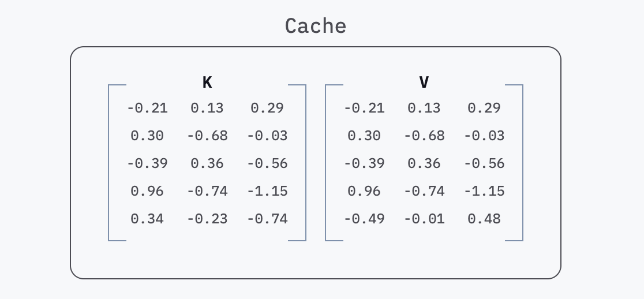Viewport: 644px width, 299px height.
Task: Select the -0.23 value in K
Action: click(x=207, y=219)
